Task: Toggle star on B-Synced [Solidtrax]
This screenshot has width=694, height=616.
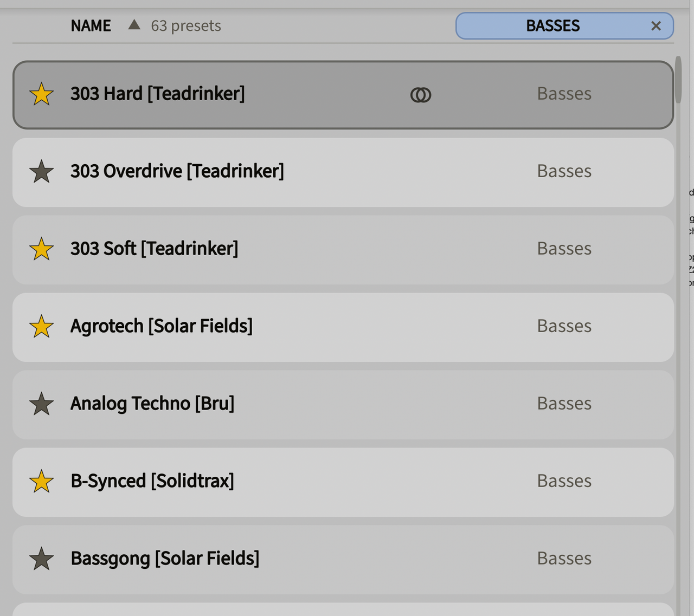Action: pos(41,482)
